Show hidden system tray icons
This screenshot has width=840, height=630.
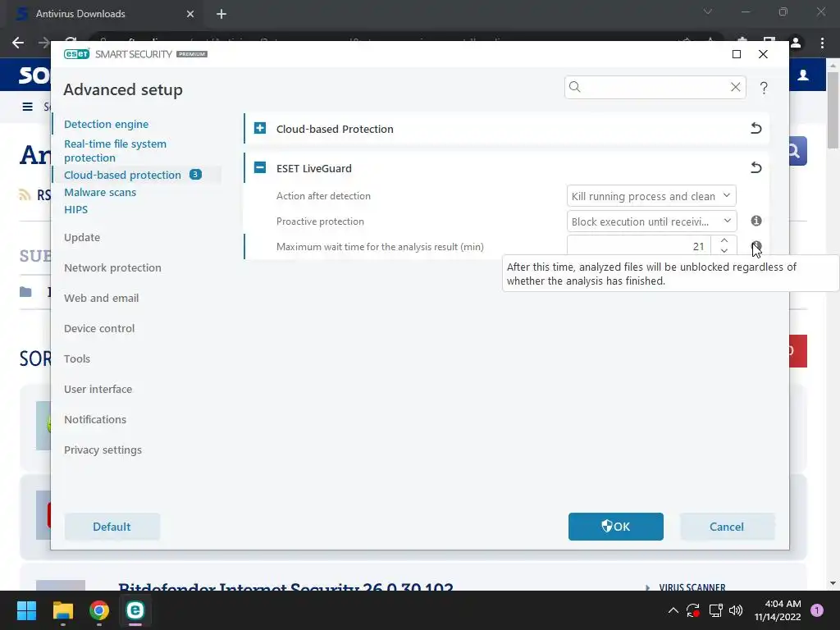[x=673, y=610]
